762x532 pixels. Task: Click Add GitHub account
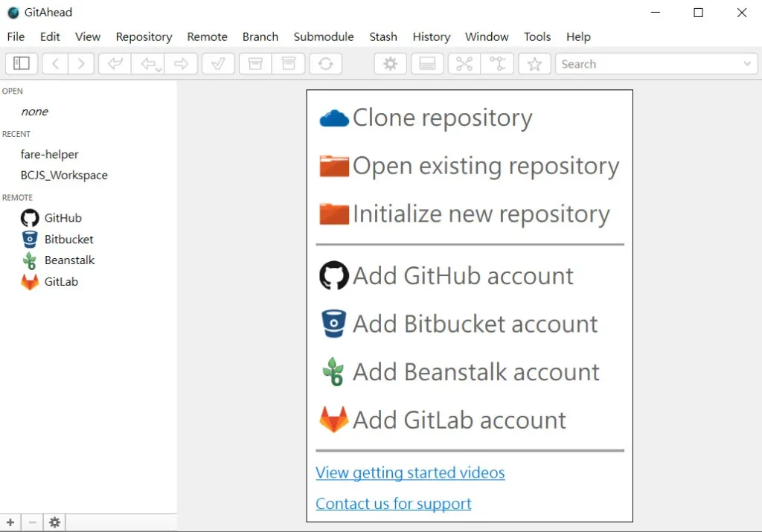tap(446, 276)
